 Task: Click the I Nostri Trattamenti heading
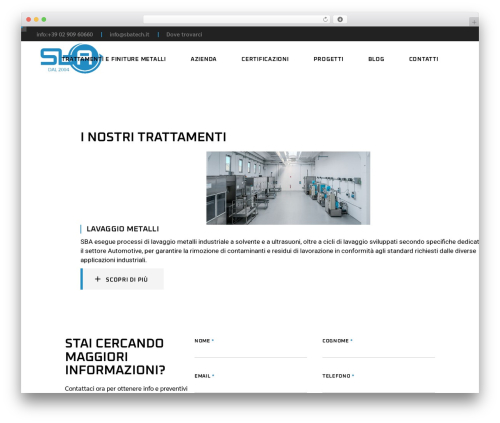[153, 137]
